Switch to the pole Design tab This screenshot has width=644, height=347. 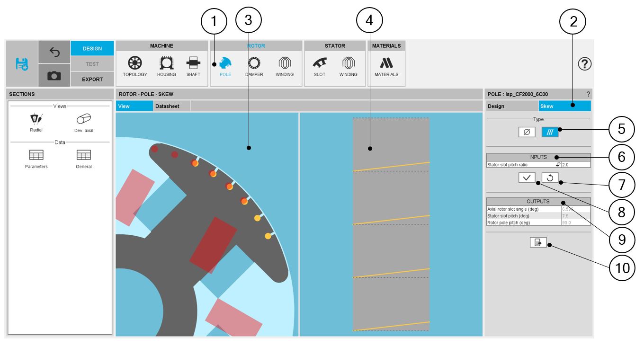point(511,107)
